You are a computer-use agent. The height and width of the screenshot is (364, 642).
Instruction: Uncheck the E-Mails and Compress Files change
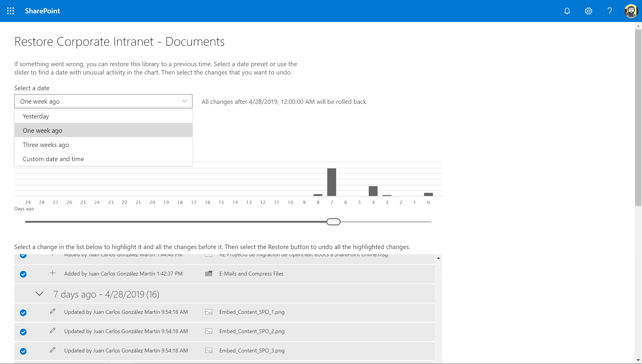(x=23, y=274)
